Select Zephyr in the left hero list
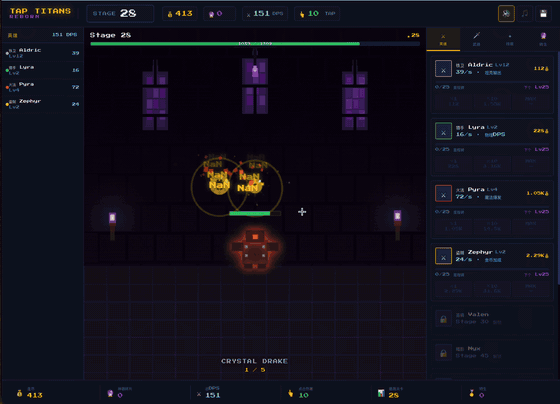This screenshot has height=404, width=560. click(42, 104)
